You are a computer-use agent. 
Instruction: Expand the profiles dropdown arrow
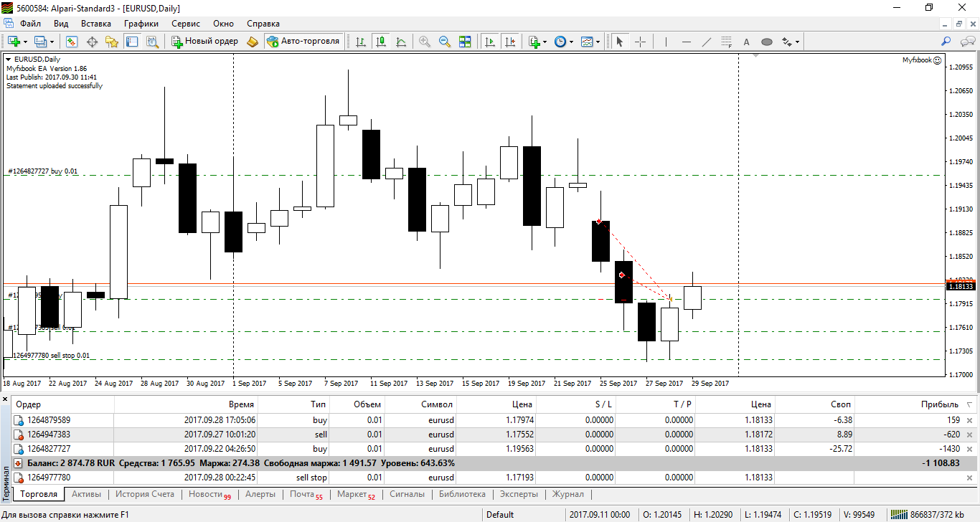[52, 42]
